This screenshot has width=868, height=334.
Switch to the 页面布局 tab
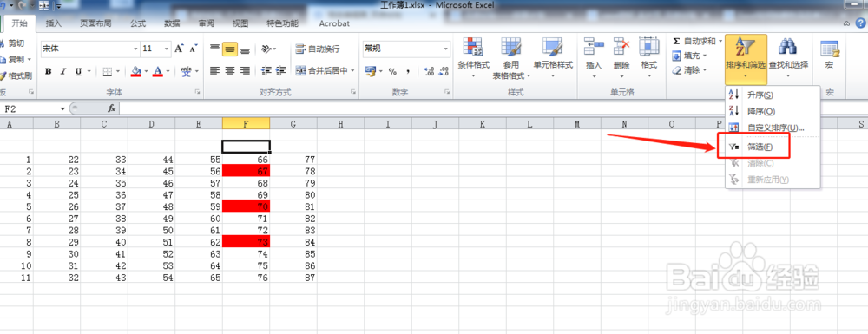click(95, 23)
